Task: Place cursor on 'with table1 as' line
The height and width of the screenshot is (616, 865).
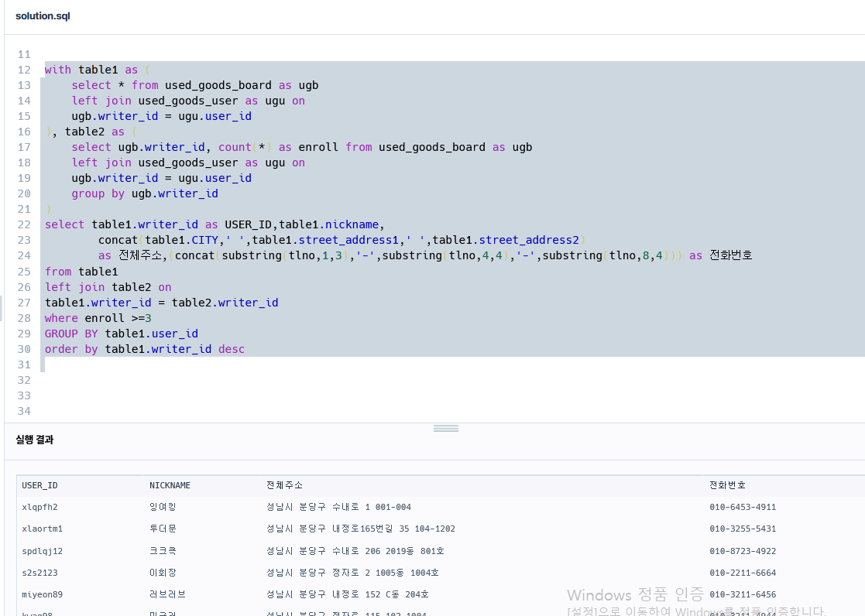Action: point(97,70)
